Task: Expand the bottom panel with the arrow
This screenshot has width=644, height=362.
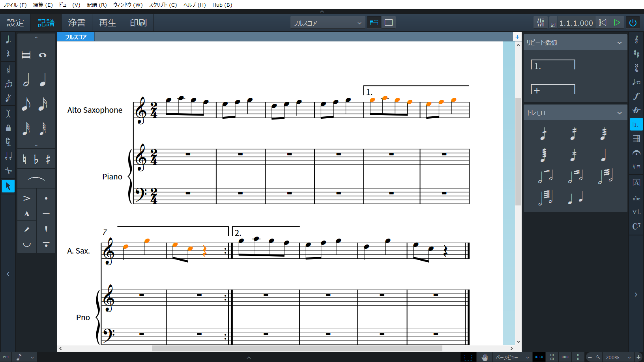Action: click(x=249, y=358)
